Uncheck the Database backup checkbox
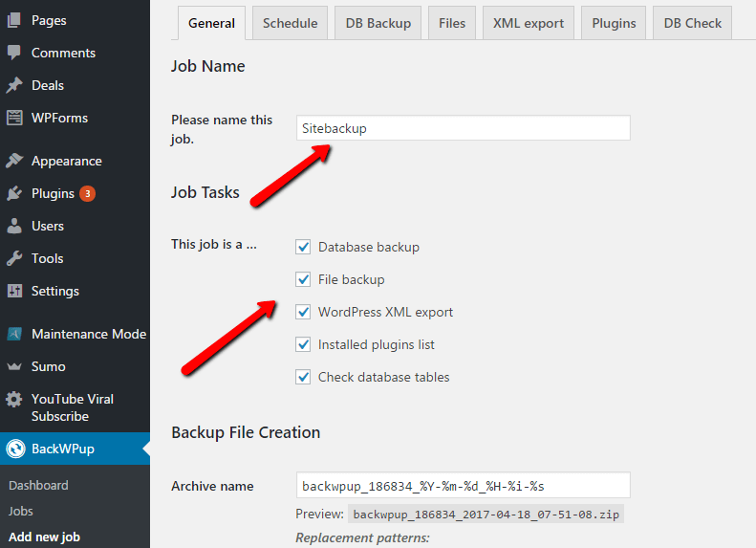 [x=303, y=247]
